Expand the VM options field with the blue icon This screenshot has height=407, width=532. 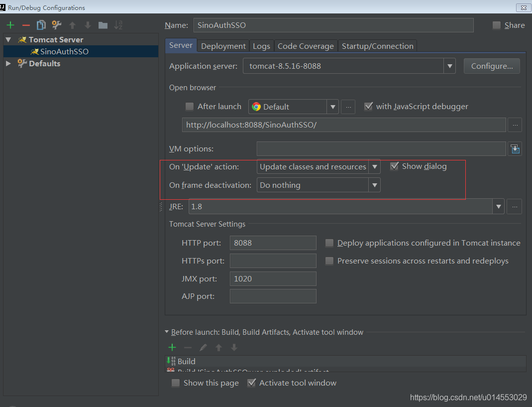[515, 149]
